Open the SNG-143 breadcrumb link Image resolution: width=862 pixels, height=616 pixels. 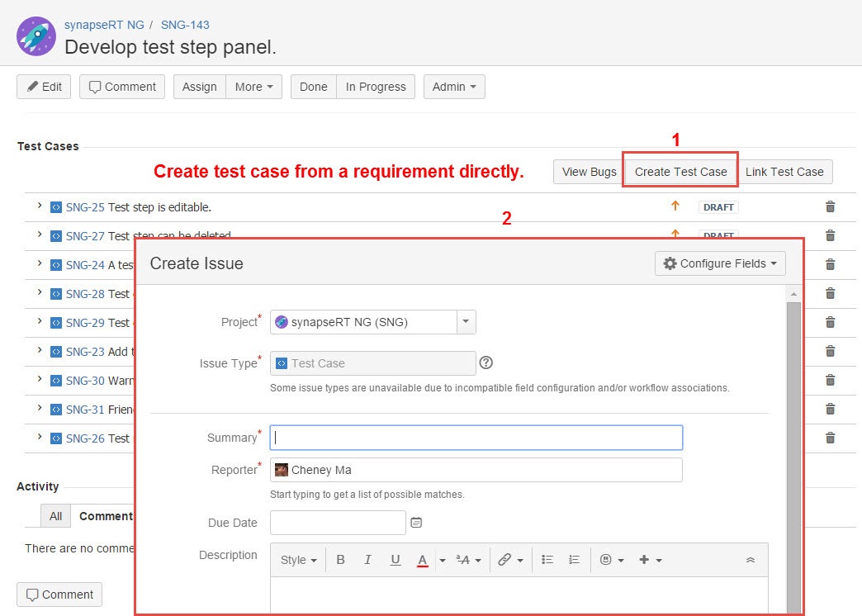point(185,25)
